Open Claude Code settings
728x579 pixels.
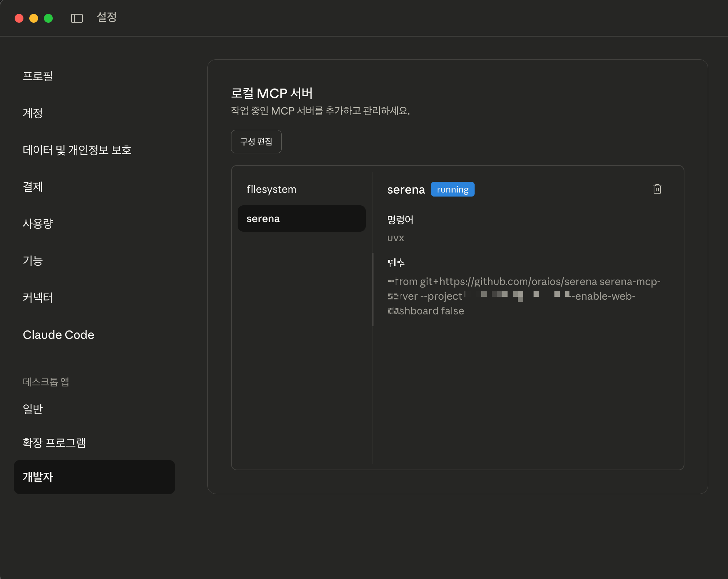tap(59, 335)
